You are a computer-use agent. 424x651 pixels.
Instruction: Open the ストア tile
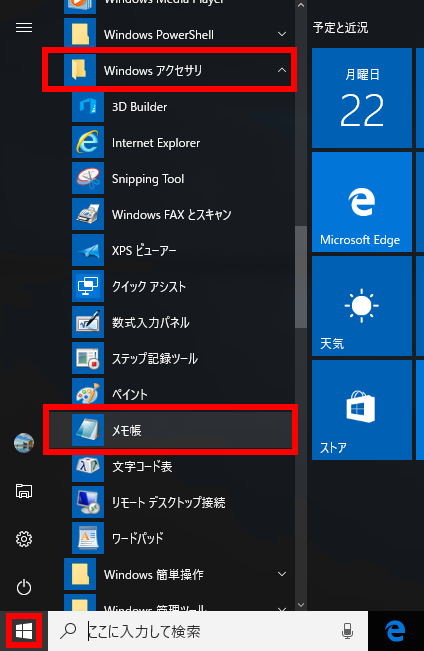point(362,410)
